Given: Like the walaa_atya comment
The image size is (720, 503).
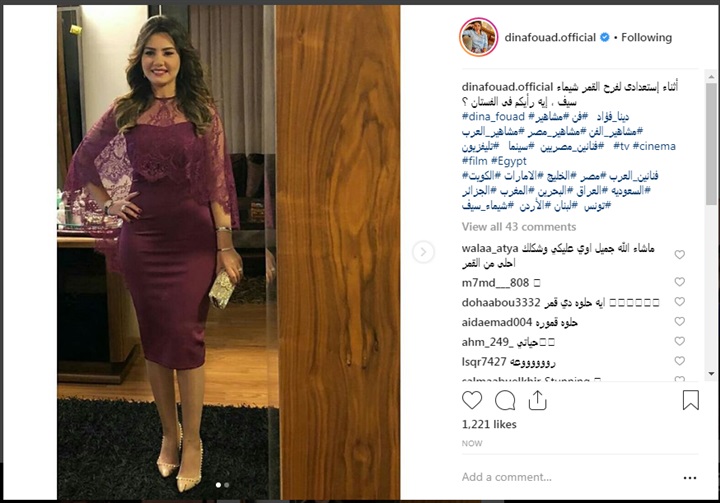Looking at the screenshot, I should [x=680, y=254].
